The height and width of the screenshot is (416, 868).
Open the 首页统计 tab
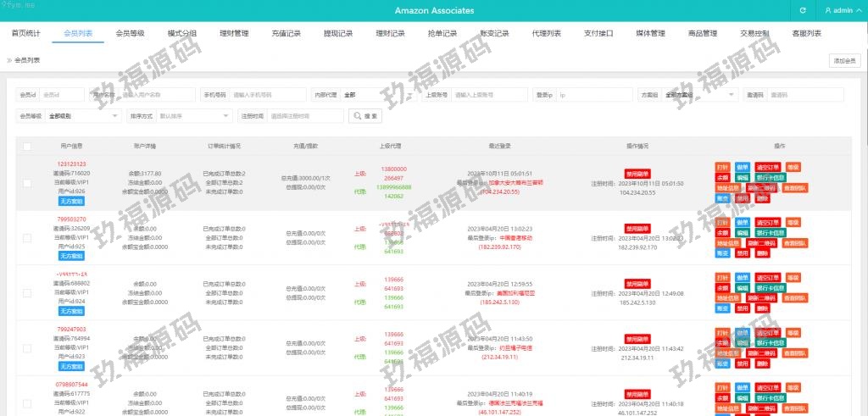coord(25,33)
